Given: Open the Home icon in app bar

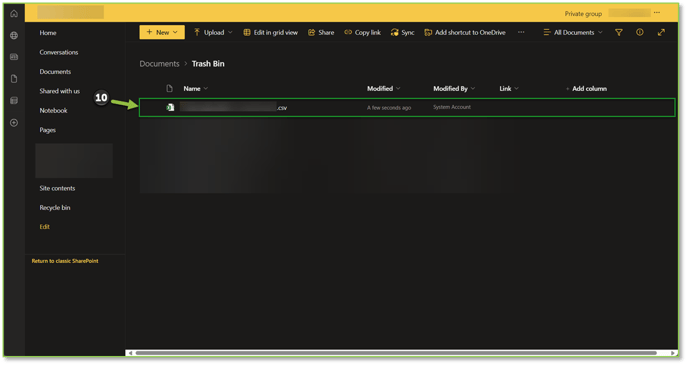Looking at the screenshot, I should (x=14, y=14).
